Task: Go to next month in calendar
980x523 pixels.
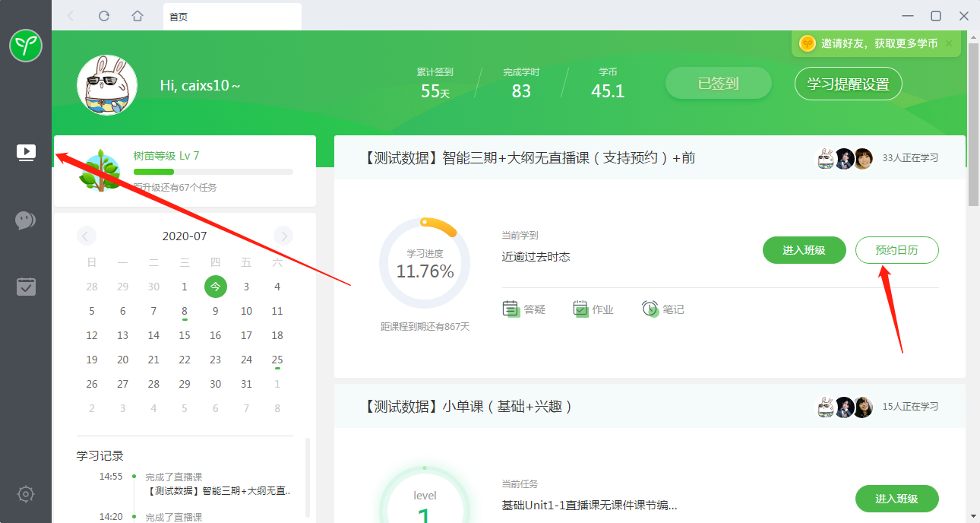Action: [x=283, y=236]
